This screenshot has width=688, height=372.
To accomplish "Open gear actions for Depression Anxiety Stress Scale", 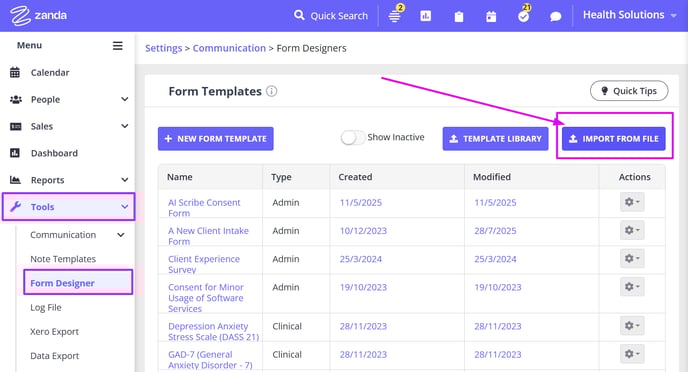I will (x=632, y=326).
